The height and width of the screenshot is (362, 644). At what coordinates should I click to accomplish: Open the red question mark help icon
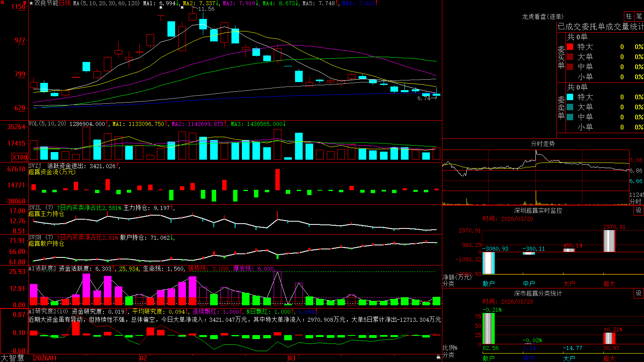(x=25, y=3)
